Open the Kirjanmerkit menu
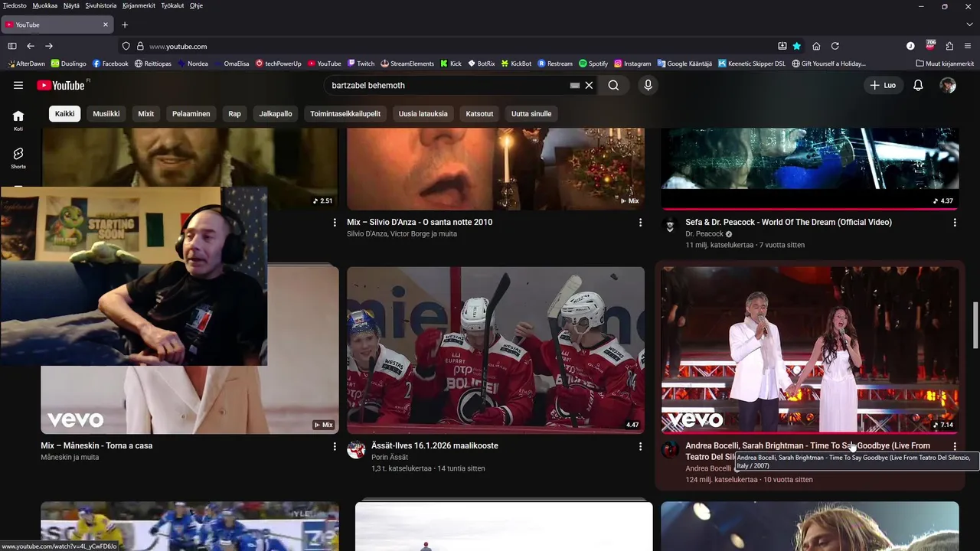This screenshot has height=551, width=980. (x=139, y=5)
